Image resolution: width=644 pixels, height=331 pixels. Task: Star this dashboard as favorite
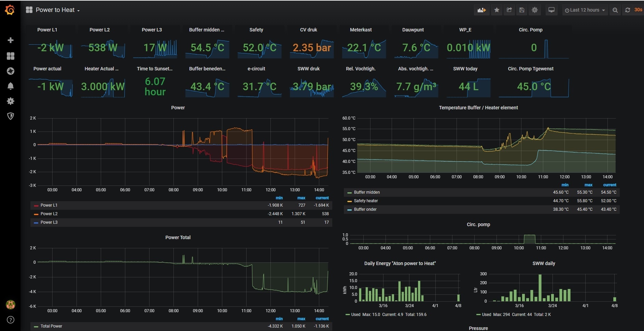[497, 10]
